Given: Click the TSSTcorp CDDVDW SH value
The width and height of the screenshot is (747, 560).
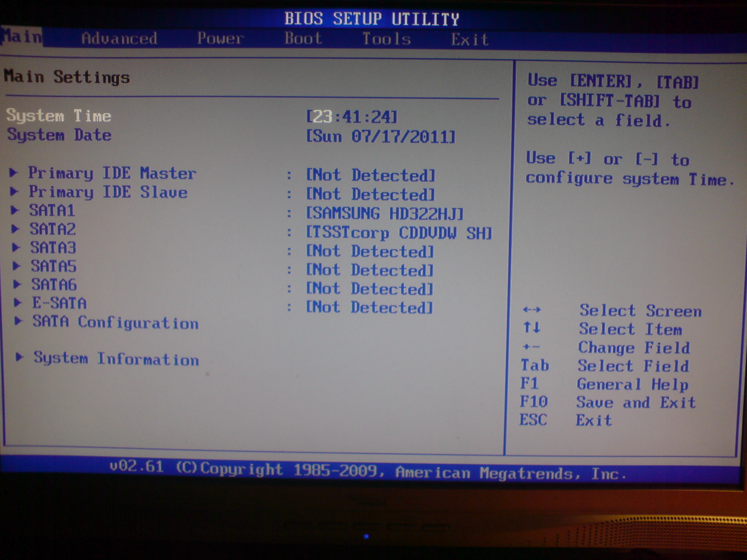Looking at the screenshot, I should tap(399, 233).
